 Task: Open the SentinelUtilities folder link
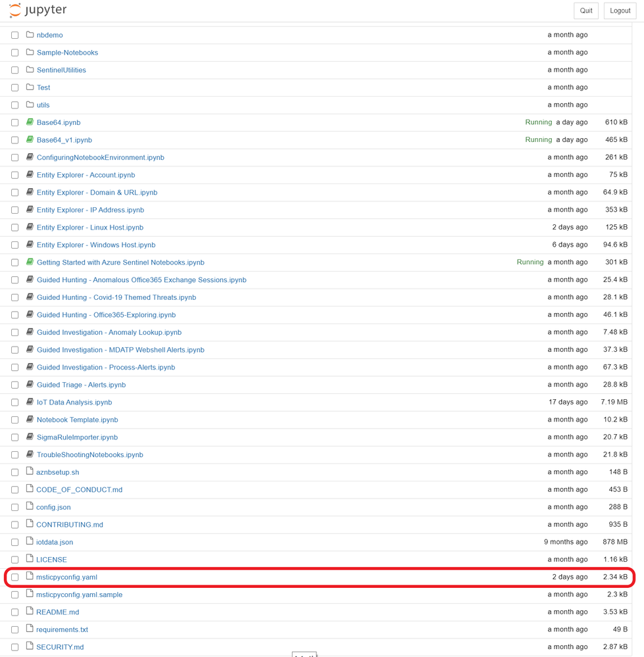coord(61,70)
